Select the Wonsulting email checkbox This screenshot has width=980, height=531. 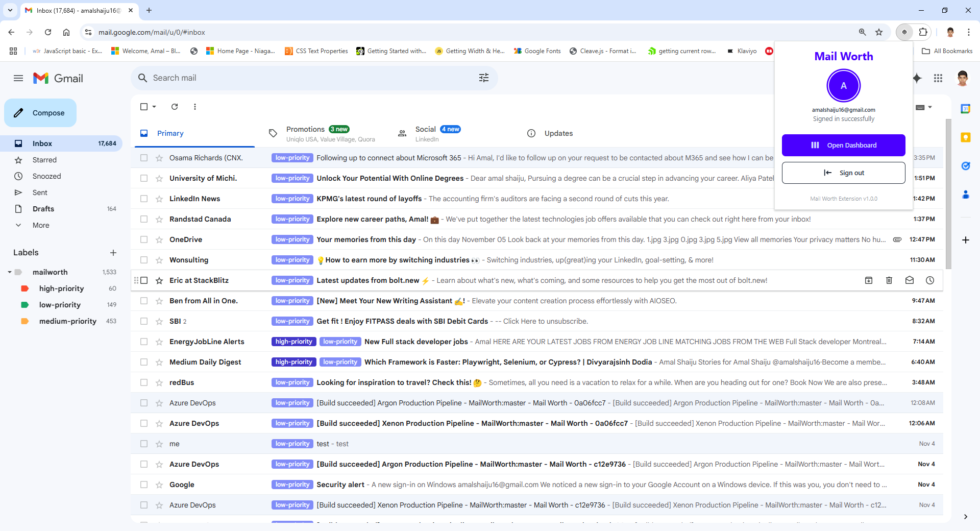point(144,260)
